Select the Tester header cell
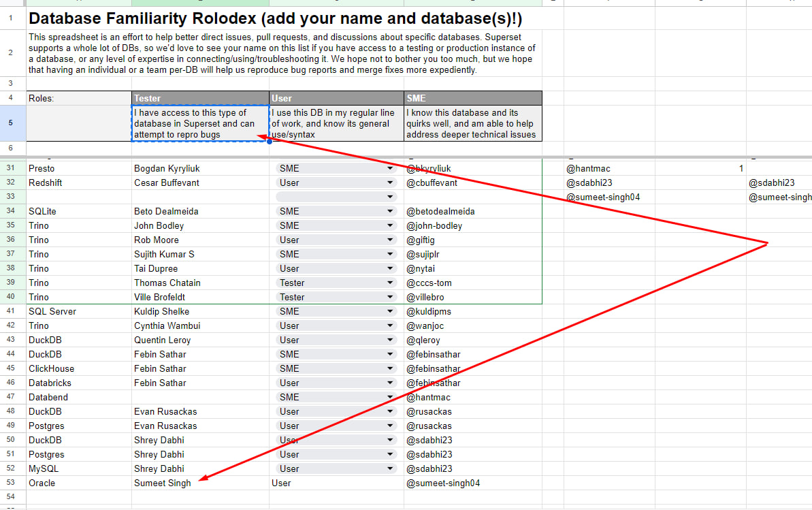Image resolution: width=812 pixels, height=510 pixels. (x=200, y=98)
